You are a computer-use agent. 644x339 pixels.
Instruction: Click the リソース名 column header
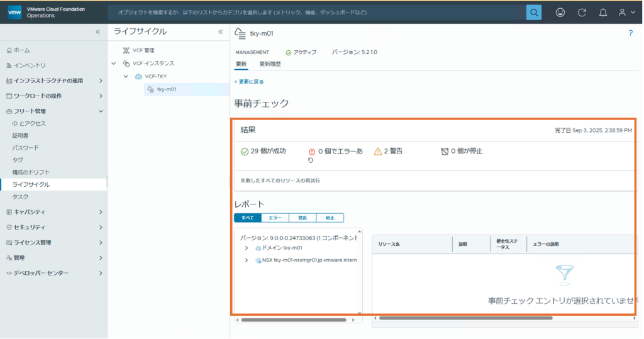(x=389, y=244)
